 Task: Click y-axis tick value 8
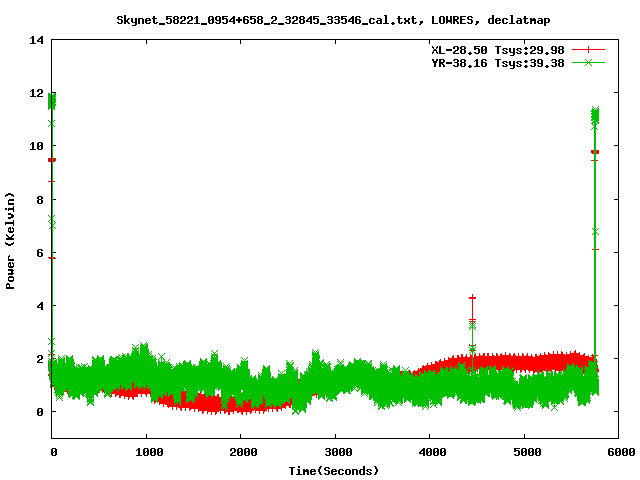pyautogui.click(x=40, y=200)
